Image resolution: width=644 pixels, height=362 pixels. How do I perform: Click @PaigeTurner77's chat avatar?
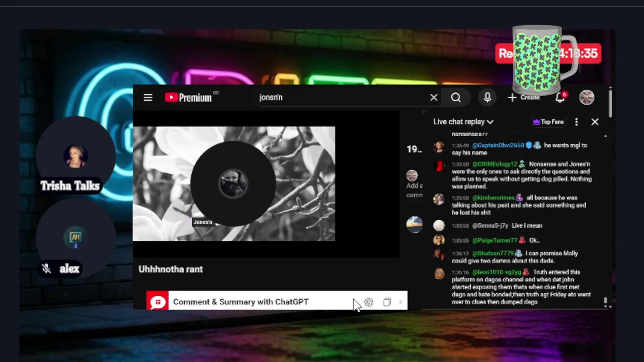tap(439, 240)
